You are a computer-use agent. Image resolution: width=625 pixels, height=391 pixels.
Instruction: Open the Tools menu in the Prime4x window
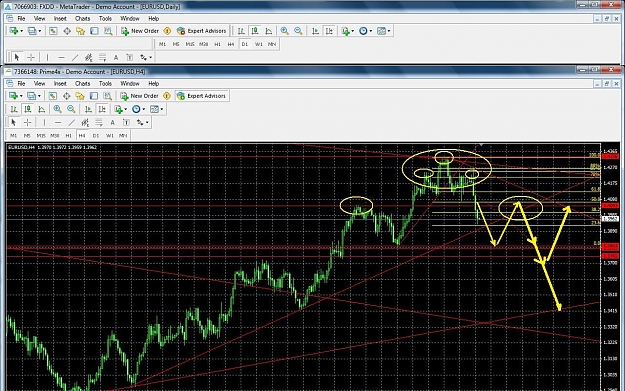(x=105, y=84)
